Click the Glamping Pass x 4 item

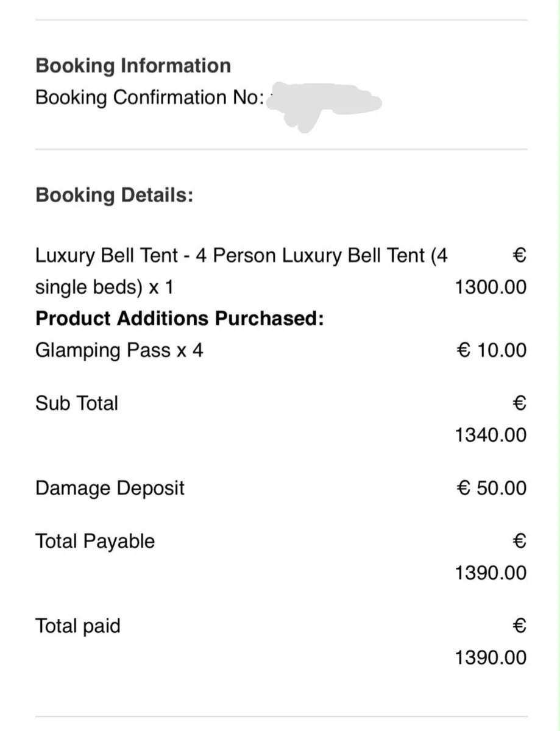point(119,350)
